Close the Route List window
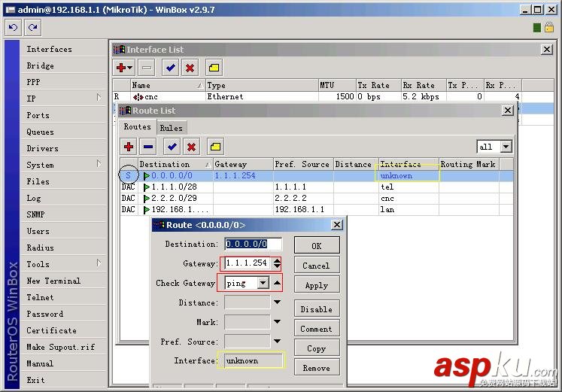562x392 pixels. 508,111
